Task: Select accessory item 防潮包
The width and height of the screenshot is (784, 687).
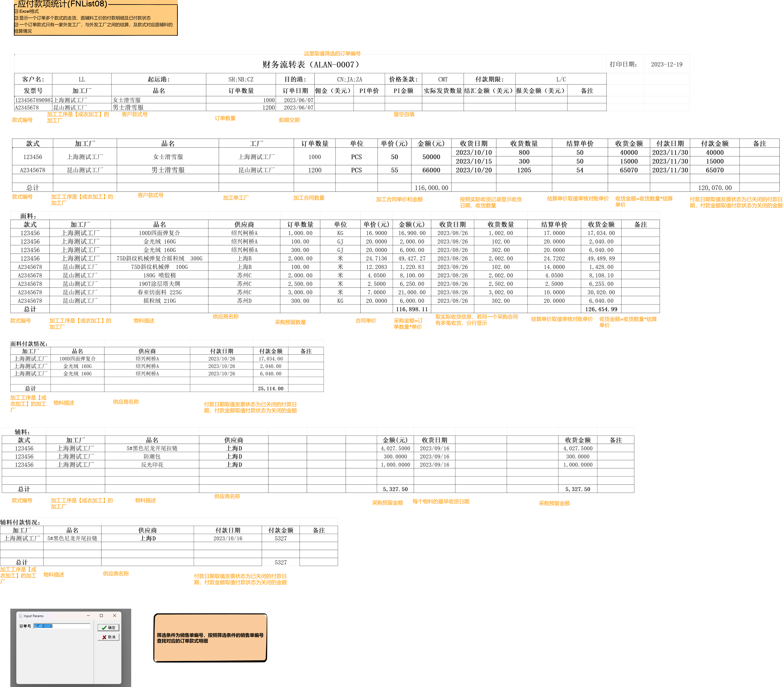Action: coord(152,457)
